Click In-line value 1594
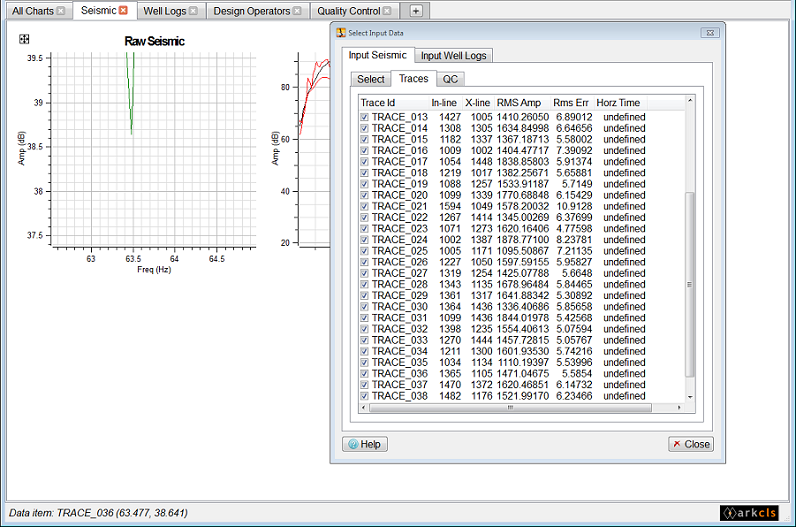This screenshot has height=527, width=796. 450,207
